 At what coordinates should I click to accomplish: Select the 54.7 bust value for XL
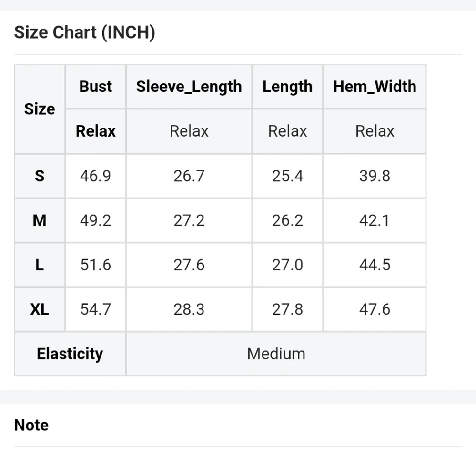tap(96, 309)
